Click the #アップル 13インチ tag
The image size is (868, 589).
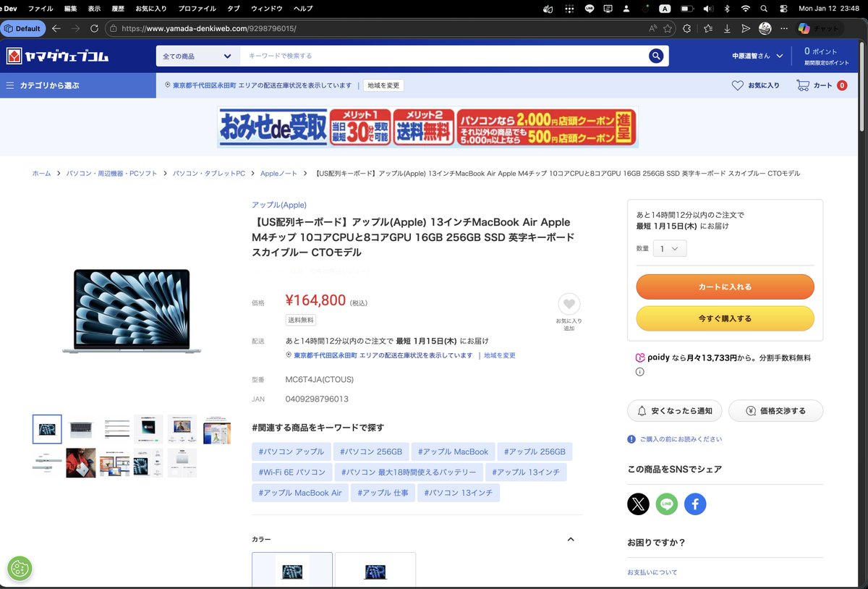point(526,473)
